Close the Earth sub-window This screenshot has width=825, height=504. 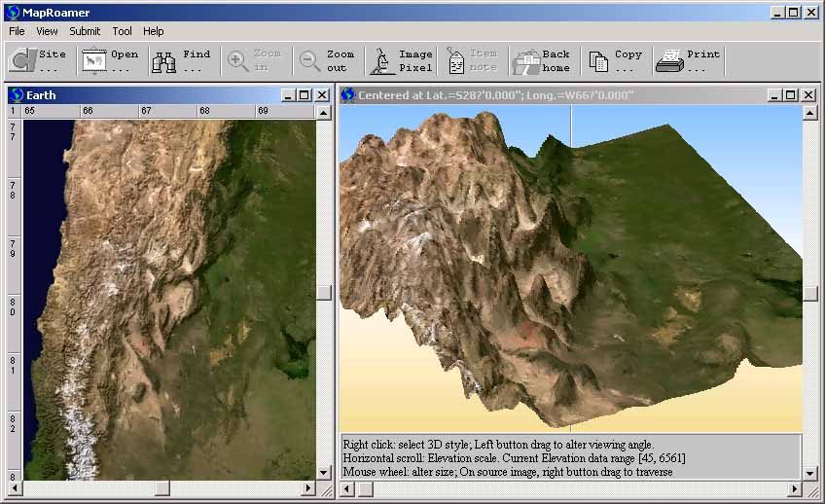click(x=322, y=95)
